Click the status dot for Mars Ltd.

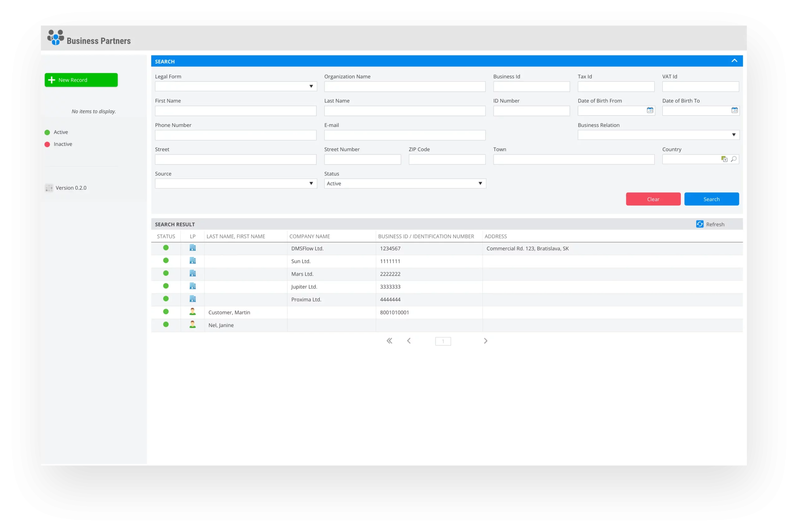coord(166,273)
